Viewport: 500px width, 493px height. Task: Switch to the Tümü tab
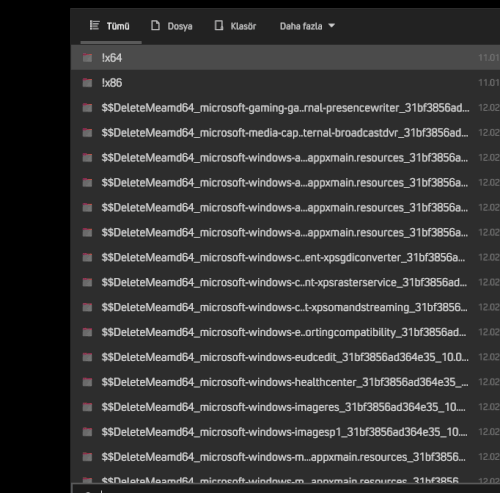point(110,26)
